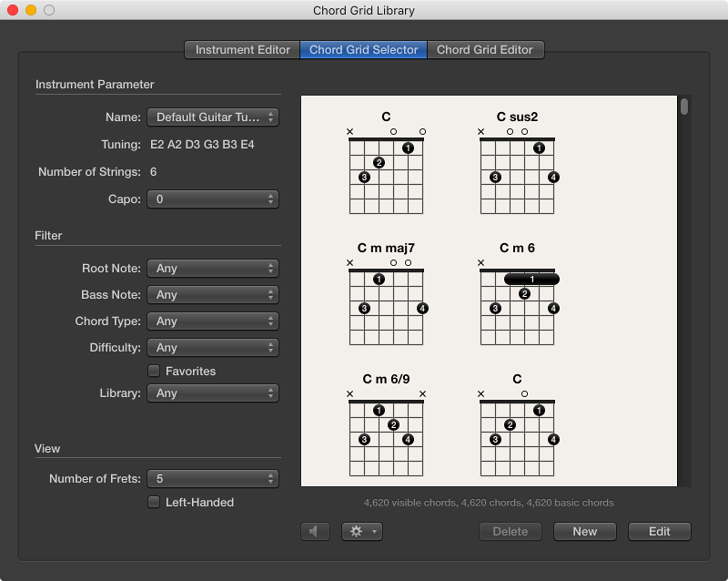Open the Bass Note filter dropdown
728x581 pixels.
pyautogui.click(x=212, y=294)
